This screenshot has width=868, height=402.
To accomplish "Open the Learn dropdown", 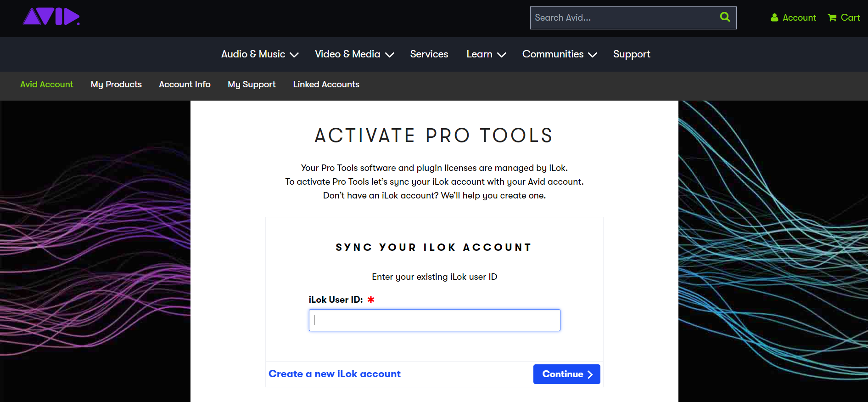I will click(x=486, y=54).
